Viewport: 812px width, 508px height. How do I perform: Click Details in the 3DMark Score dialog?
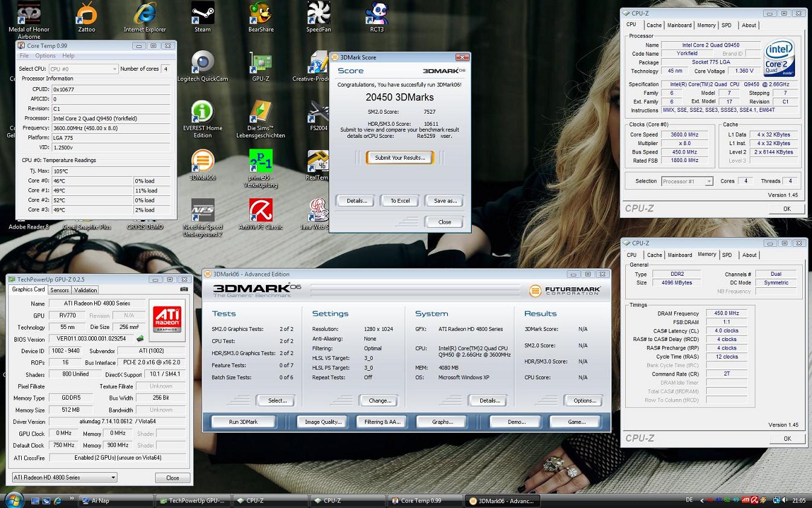[x=356, y=201]
